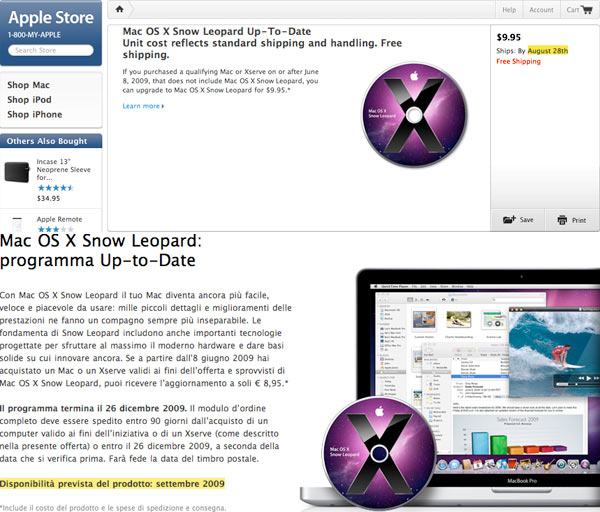Click the Incase 13" Neoprene Sleeve title
Viewport: 600px width, 512px height.
64,169
